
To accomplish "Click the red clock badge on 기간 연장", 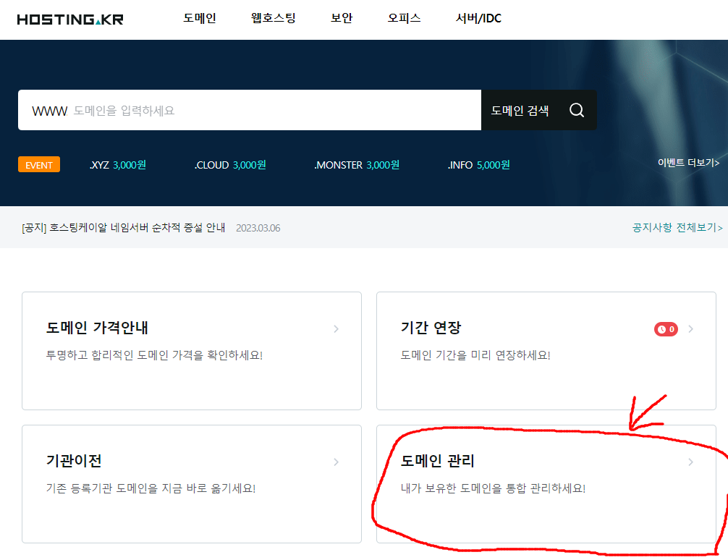I will [x=666, y=329].
